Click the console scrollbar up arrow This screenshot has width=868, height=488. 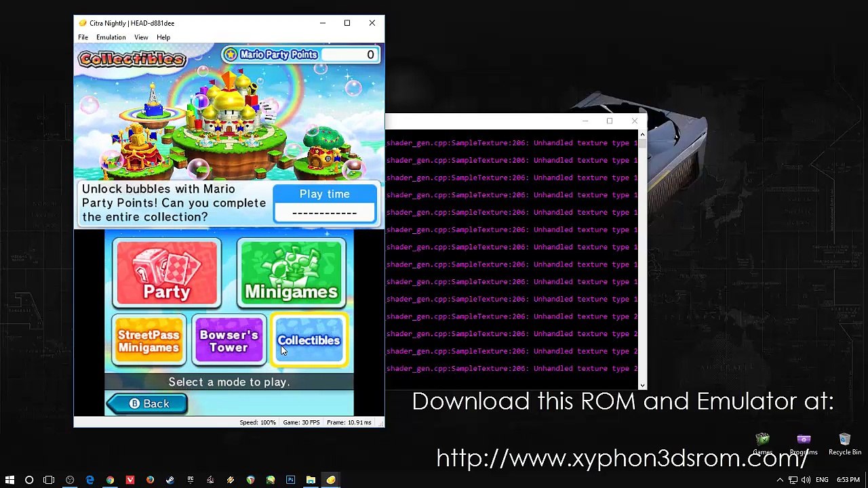coord(642,136)
